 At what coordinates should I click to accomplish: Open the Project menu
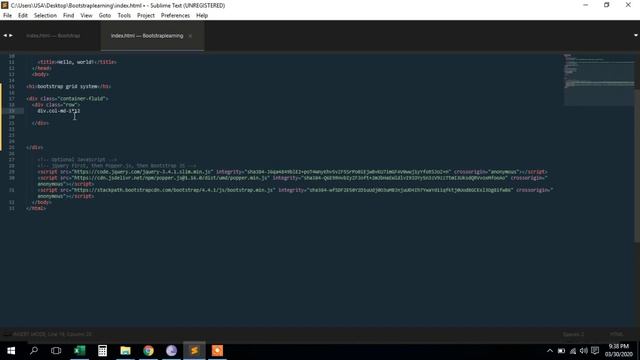pyautogui.click(x=146, y=16)
